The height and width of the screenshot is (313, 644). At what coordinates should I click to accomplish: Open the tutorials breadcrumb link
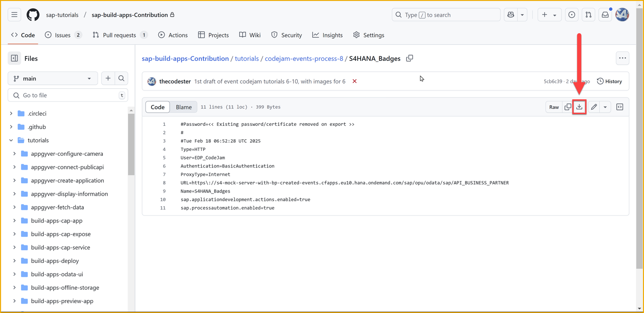(247, 59)
